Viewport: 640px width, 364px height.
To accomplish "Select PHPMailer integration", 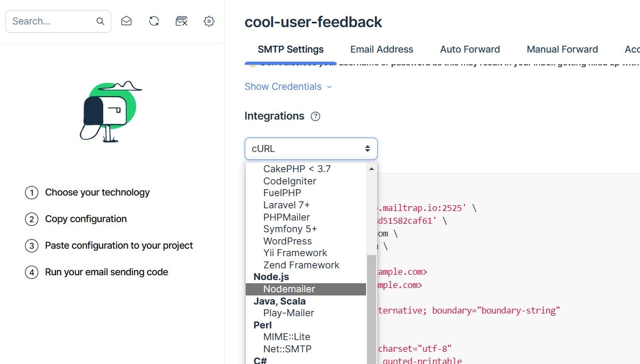I will point(306,217).
